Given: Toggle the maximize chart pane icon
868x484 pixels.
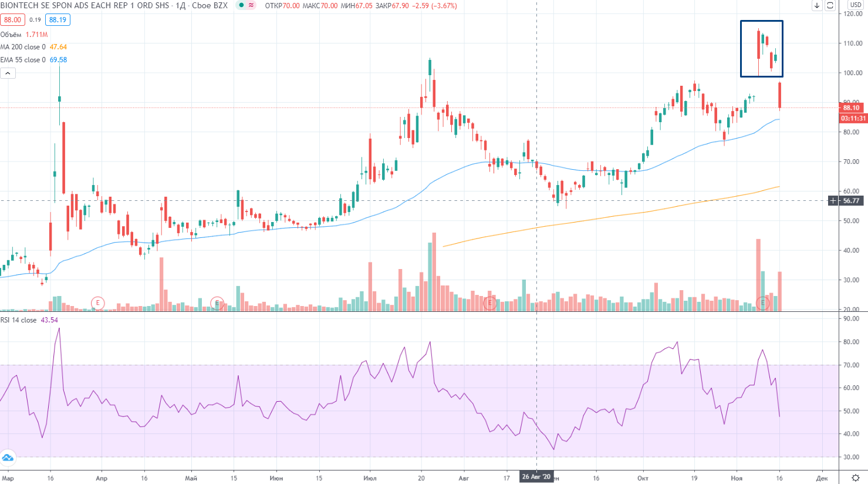Looking at the screenshot, I should tap(830, 5).
